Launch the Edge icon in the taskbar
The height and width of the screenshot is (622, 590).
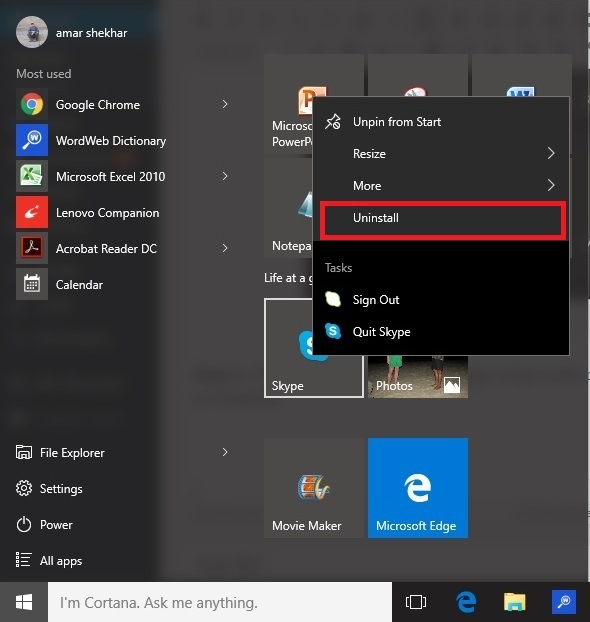click(x=466, y=602)
